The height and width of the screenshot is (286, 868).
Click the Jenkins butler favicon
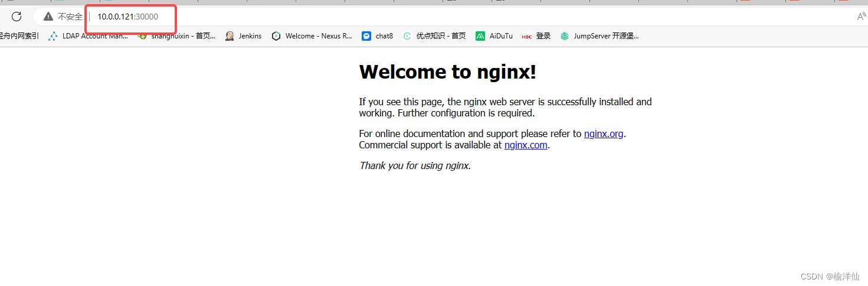(230, 36)
